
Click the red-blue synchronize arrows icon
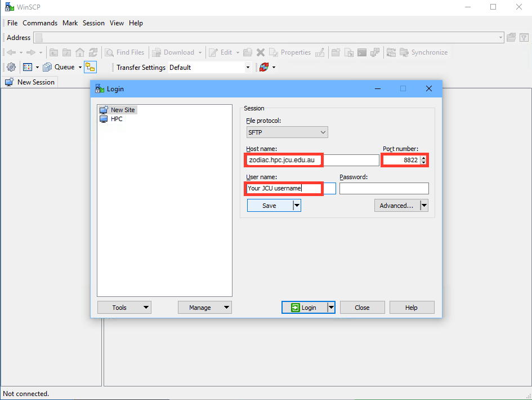point(264,67)
